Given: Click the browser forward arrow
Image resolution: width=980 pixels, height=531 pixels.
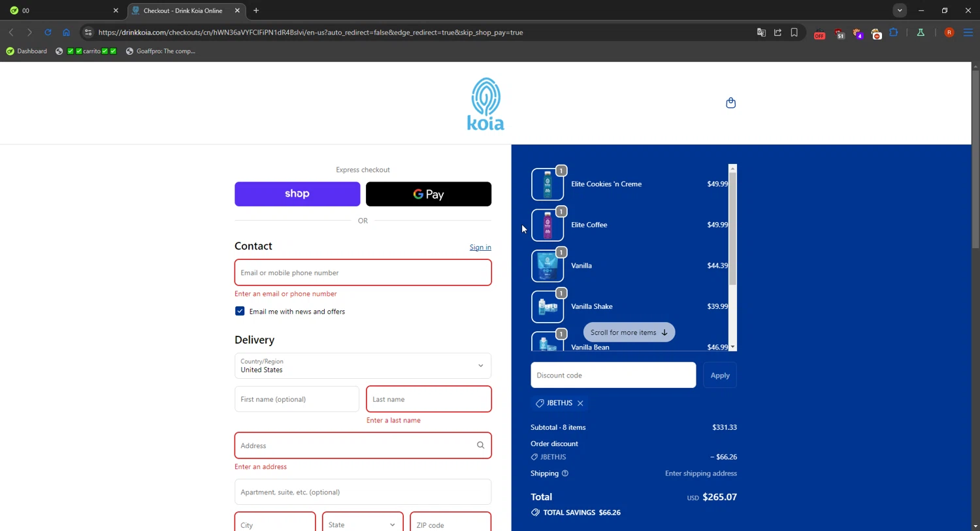Looking at the screenshot, I should (29, 32).
